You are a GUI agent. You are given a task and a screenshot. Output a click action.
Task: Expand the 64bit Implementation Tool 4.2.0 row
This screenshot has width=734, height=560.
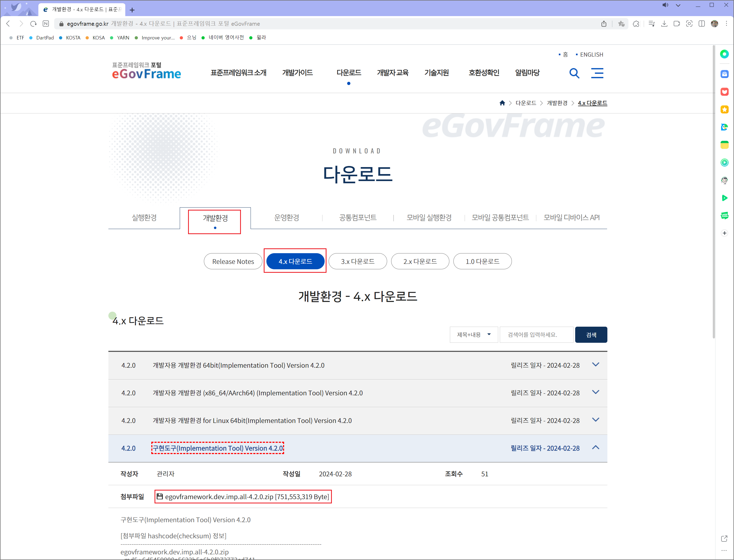coord(595,365)
